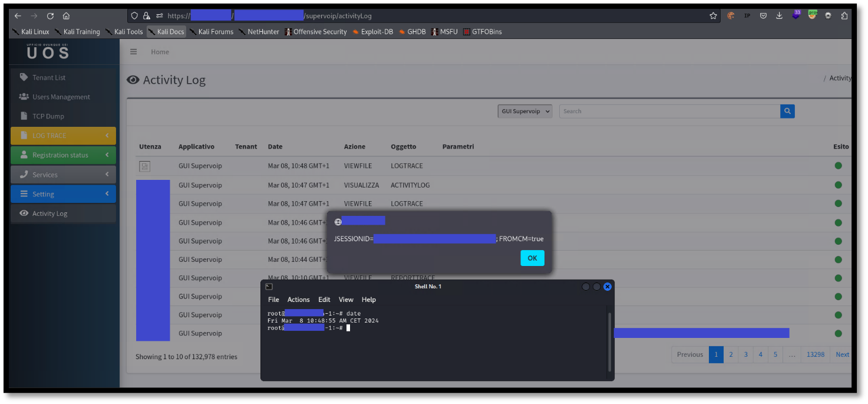This screenshot has height=404, width=868.
Task: Click the Previous pagination button
Action: coord(690,354)
